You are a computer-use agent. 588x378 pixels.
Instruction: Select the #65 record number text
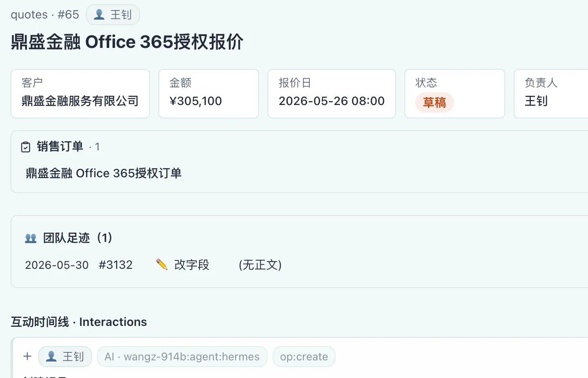coord(68,15)
